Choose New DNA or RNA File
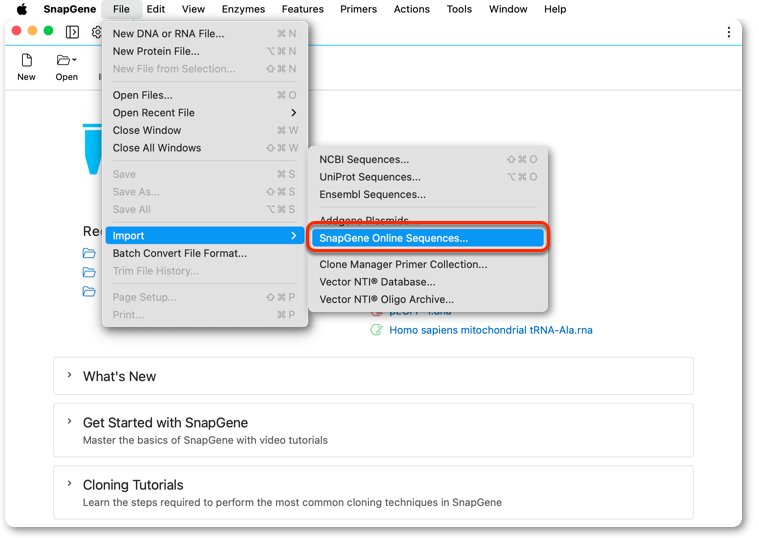 coord(205,34)
